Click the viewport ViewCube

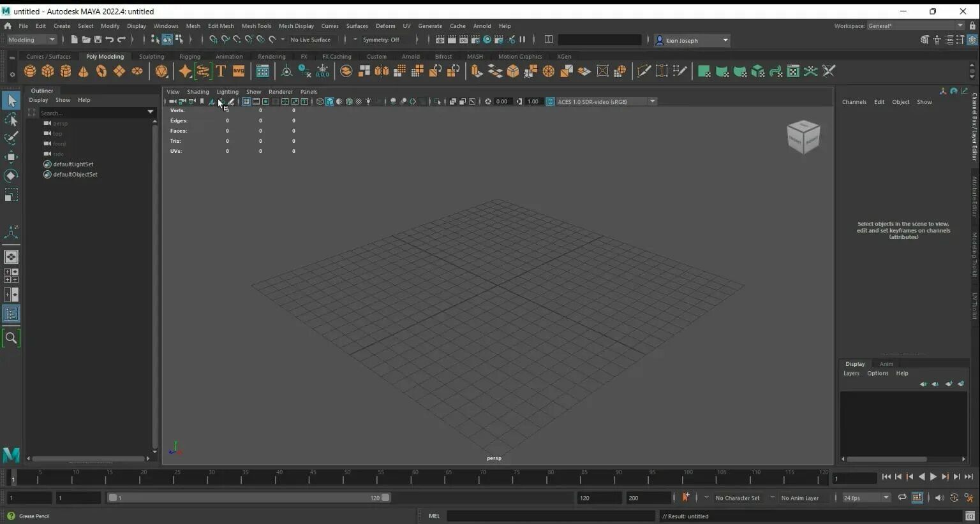803,136
